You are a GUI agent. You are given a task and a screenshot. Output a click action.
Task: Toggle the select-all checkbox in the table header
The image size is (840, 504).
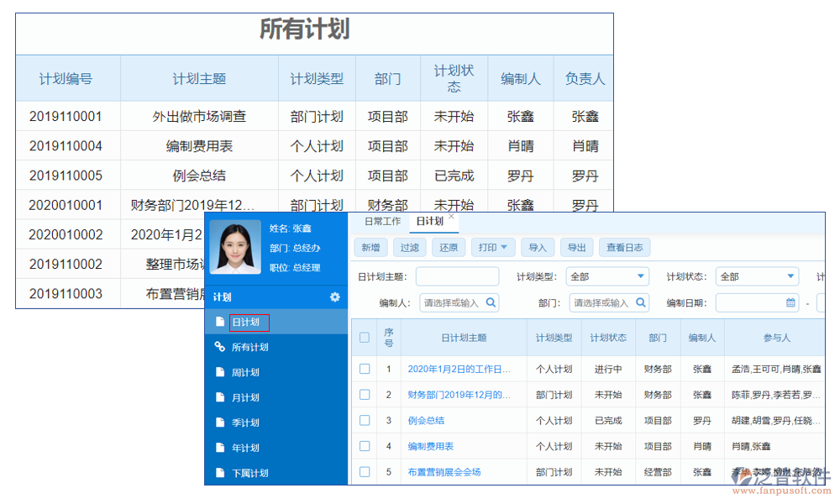click(365, 336)
